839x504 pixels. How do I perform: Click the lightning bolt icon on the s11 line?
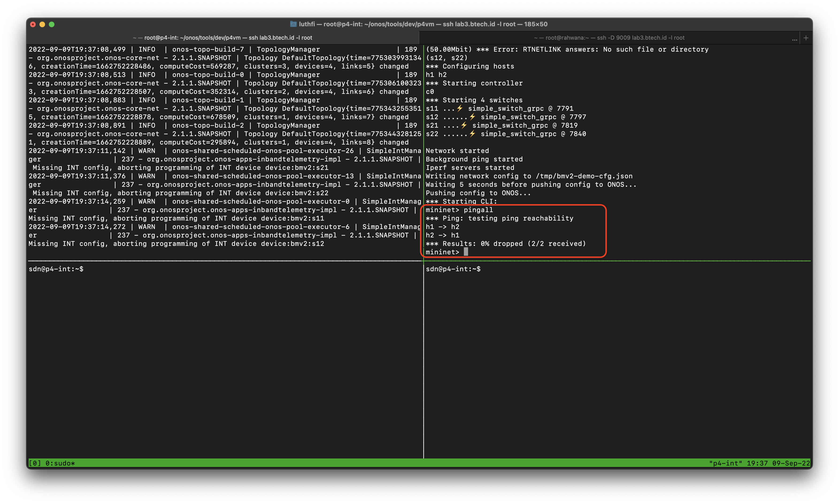coord(460,108)
